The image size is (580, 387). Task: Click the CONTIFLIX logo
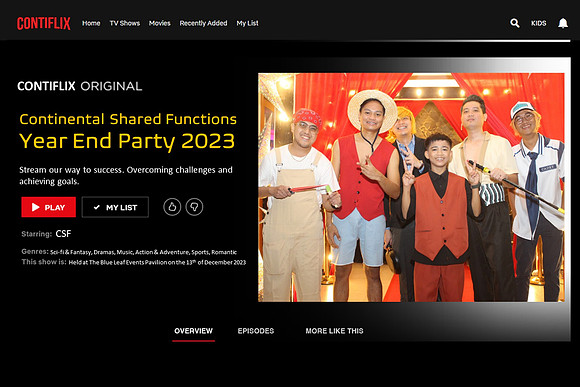[44, 23]
